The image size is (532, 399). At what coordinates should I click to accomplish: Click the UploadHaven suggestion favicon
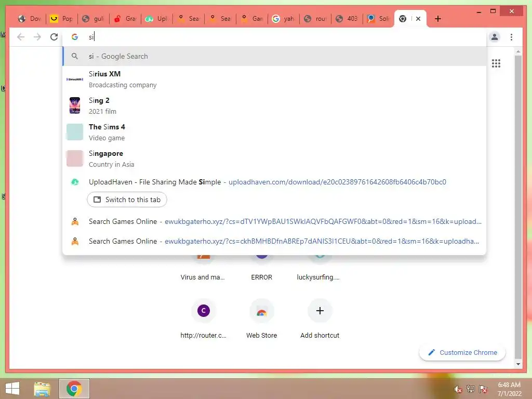click(75, 182)
